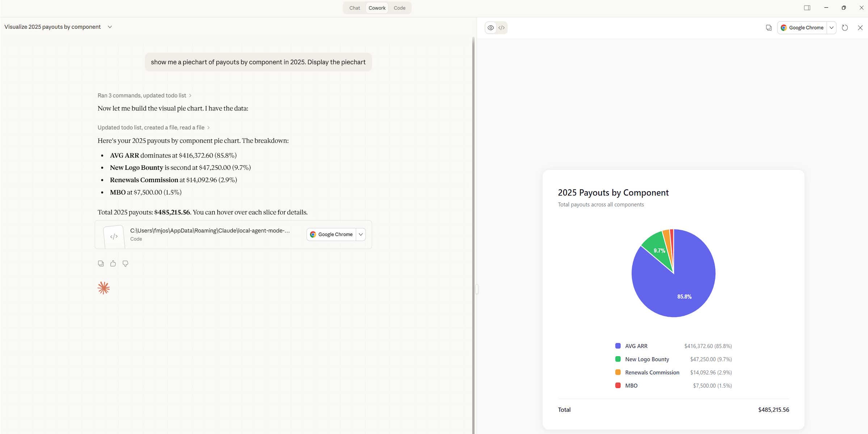Refresh the preview panel
This screenshot has height=434, width=868.
(845, 28)
